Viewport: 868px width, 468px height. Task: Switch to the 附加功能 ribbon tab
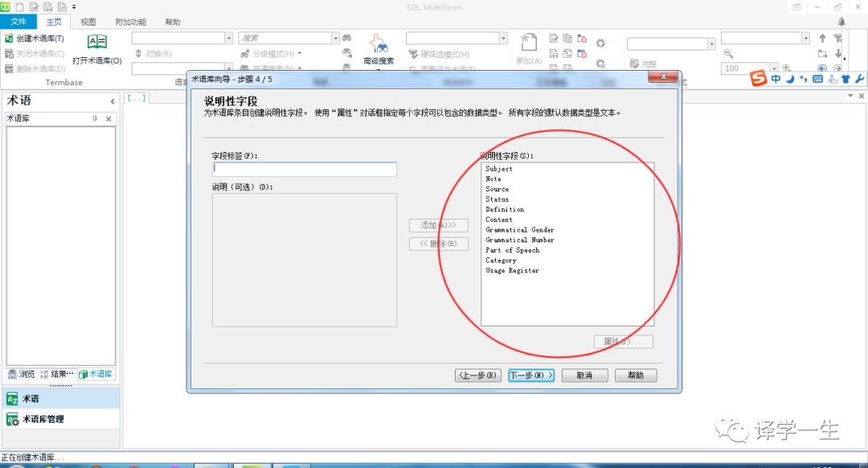pyautogui.click(x=131, y=23)
